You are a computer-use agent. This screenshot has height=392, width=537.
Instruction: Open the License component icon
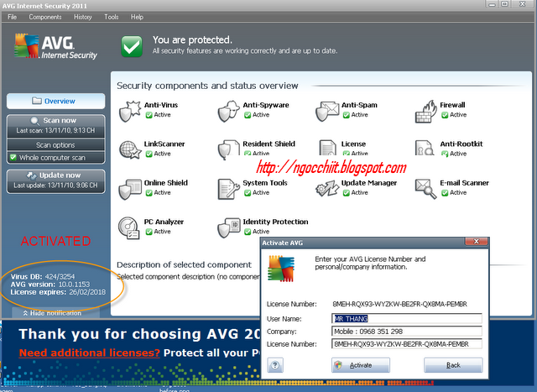tap(328, 148)
